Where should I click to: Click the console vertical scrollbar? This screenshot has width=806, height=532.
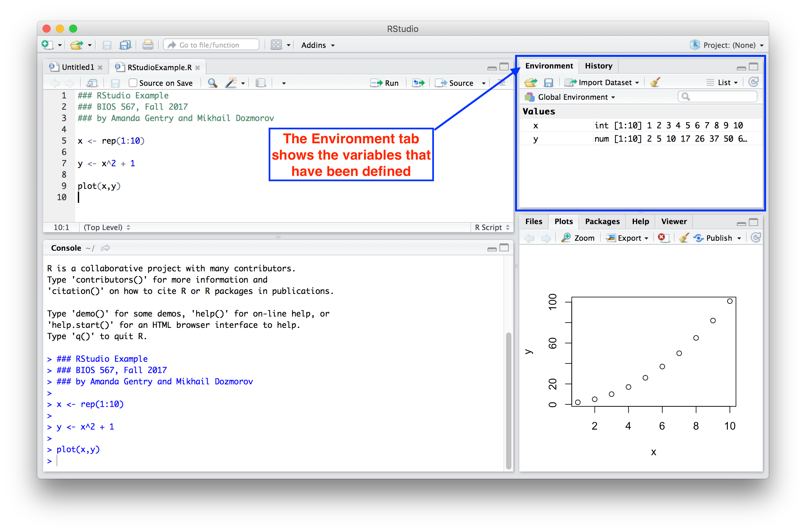(x=508, y=400)
